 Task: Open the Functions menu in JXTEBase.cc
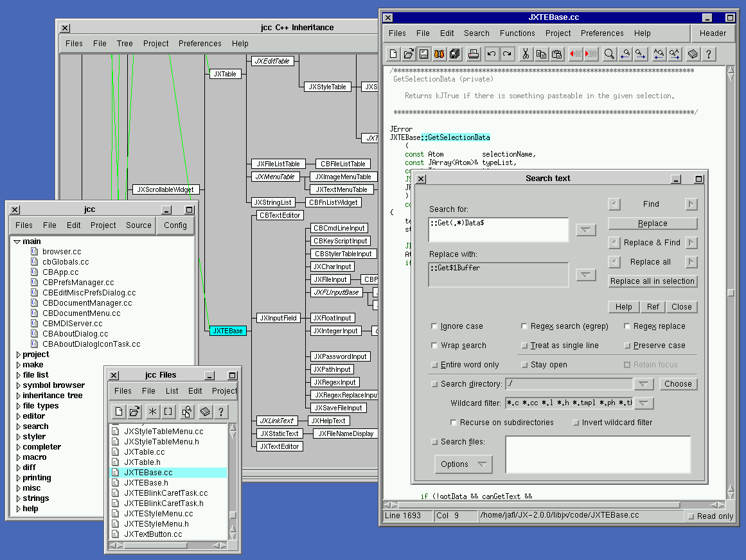coord(517,33)
